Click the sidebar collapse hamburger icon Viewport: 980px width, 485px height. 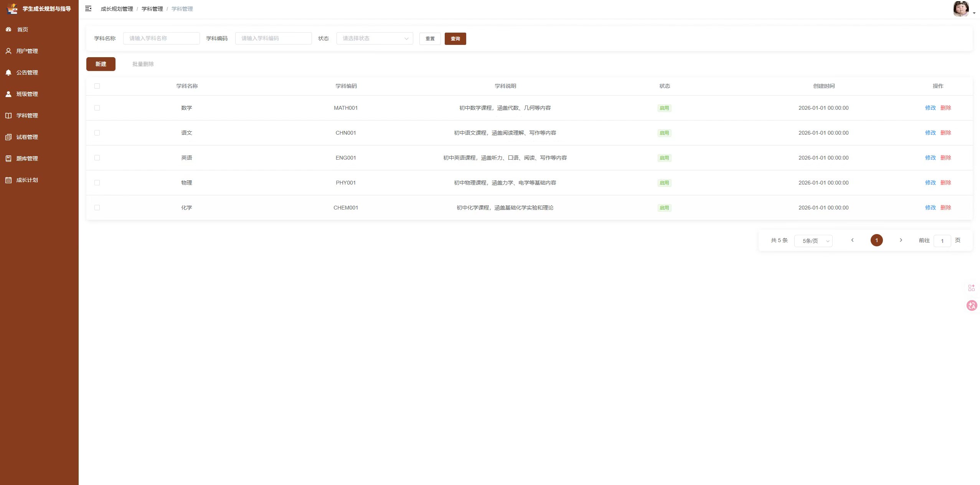88,8
